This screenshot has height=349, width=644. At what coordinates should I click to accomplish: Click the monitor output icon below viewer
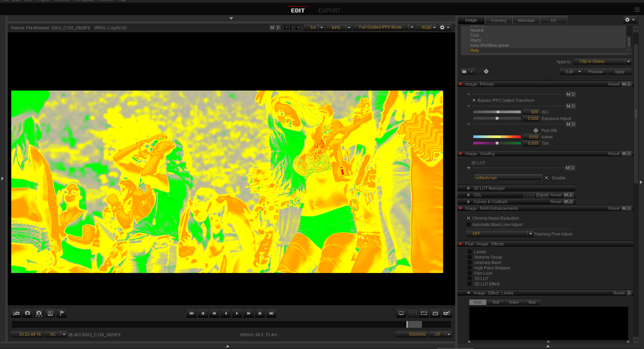(x=401, y=313)
